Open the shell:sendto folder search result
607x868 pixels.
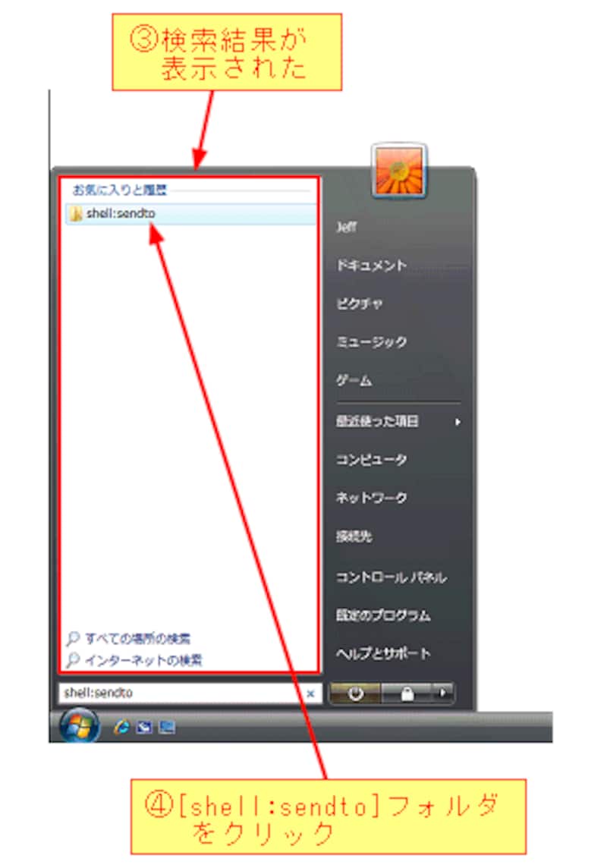tap(191, 214)
